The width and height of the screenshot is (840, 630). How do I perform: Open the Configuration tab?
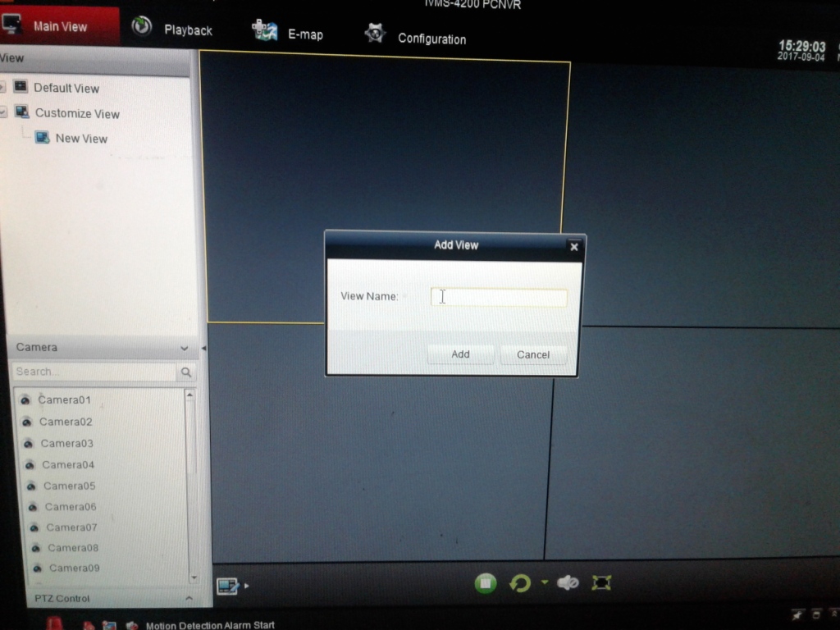coord(415,38)
